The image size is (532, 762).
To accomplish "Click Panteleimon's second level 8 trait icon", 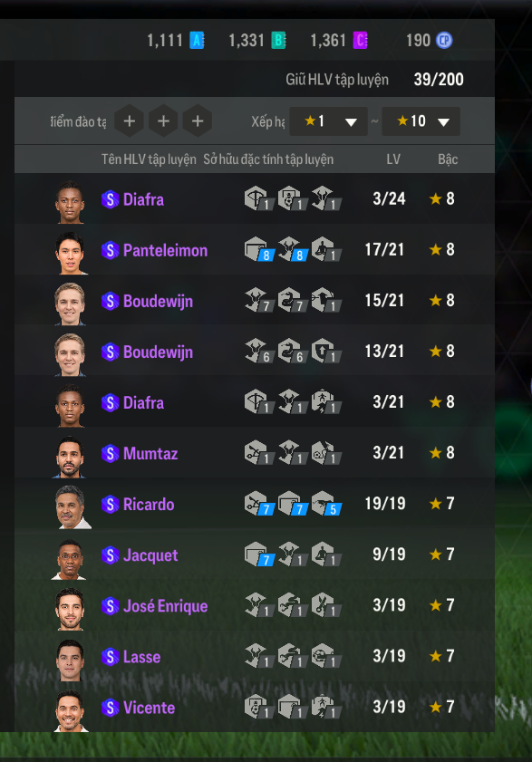I will tap(293, 249).
